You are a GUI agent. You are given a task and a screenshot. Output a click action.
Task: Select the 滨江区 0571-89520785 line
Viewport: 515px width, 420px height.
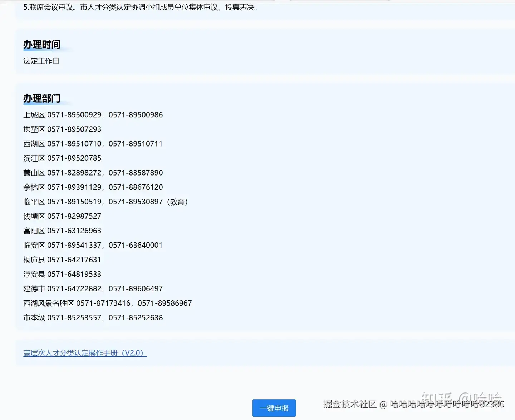[62, 158]
